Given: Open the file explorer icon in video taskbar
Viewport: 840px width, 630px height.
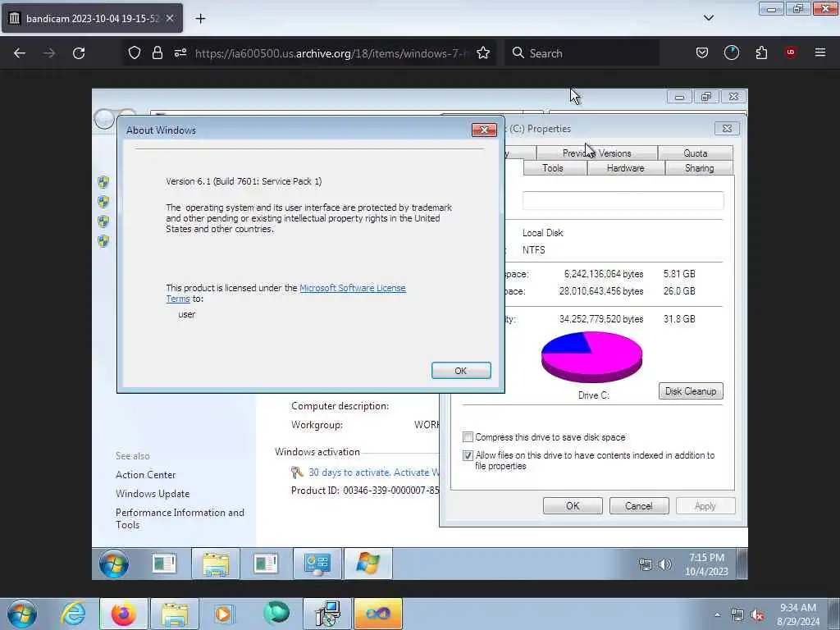Looking at the screenshot, I should 216,564.
